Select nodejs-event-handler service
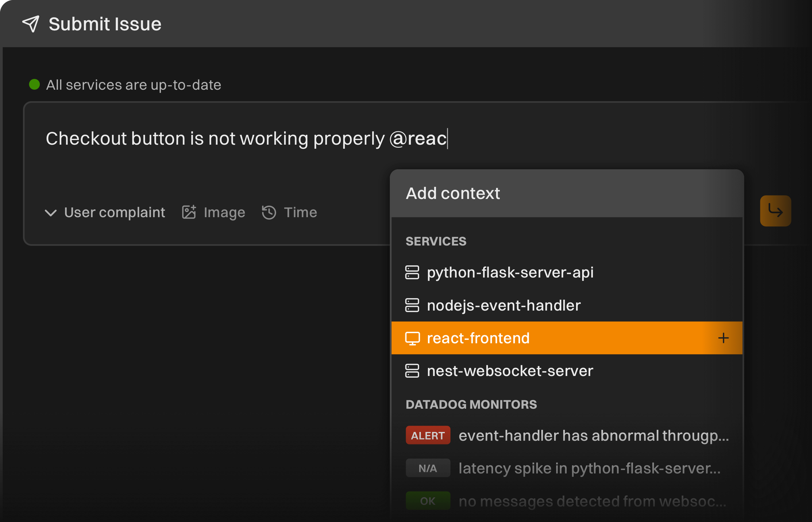This screenshot has height=522, width=812. [503, 306]
